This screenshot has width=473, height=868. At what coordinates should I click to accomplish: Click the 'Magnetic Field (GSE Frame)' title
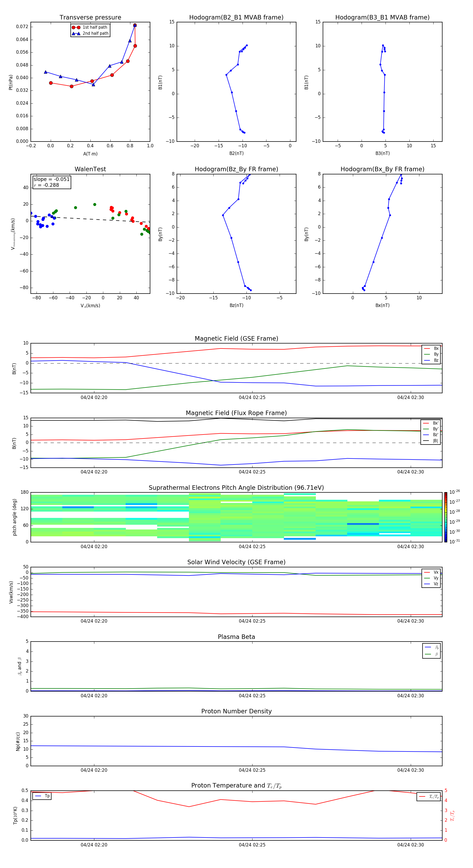[x=236, y=339]
